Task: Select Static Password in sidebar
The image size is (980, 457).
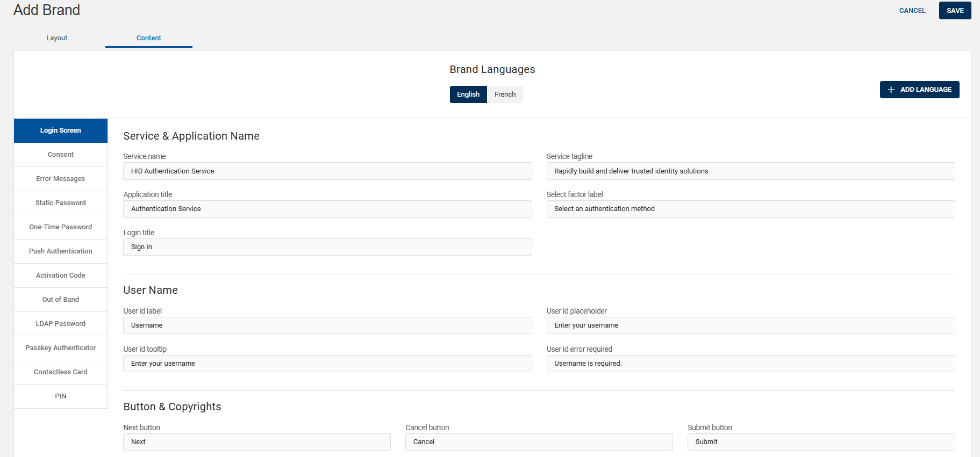Action: [61, 203]
